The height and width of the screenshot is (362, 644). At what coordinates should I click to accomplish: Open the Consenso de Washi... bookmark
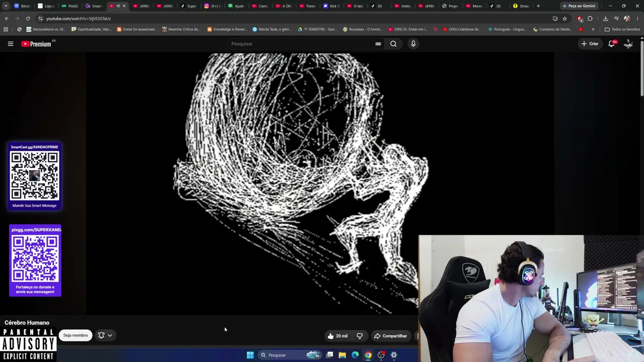552,29
